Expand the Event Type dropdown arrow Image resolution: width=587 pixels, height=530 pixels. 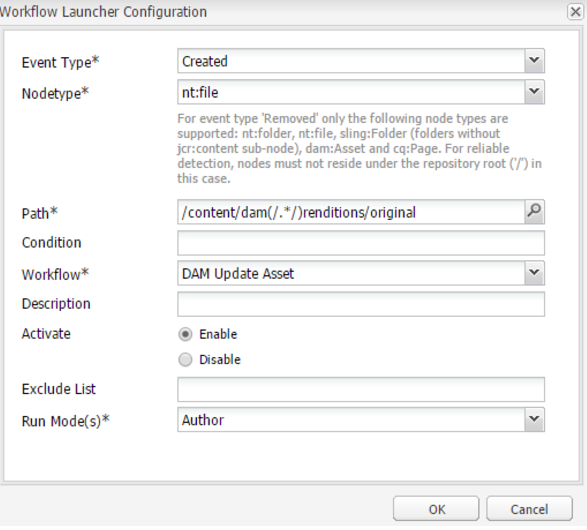[534, 61]
